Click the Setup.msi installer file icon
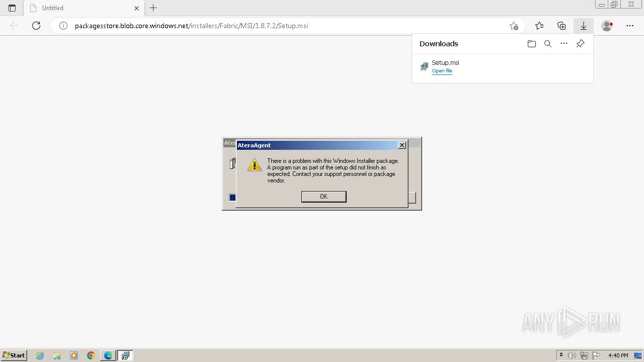 pos(424,66)
